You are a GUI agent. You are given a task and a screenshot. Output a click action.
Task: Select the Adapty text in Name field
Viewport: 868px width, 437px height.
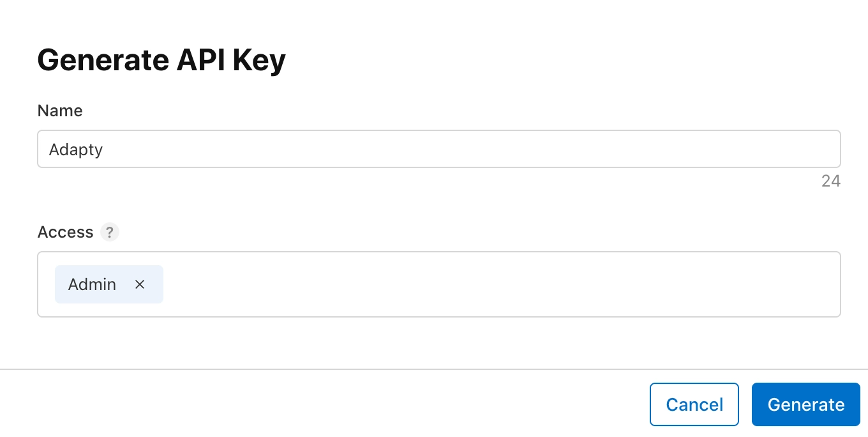coord(76,149)
